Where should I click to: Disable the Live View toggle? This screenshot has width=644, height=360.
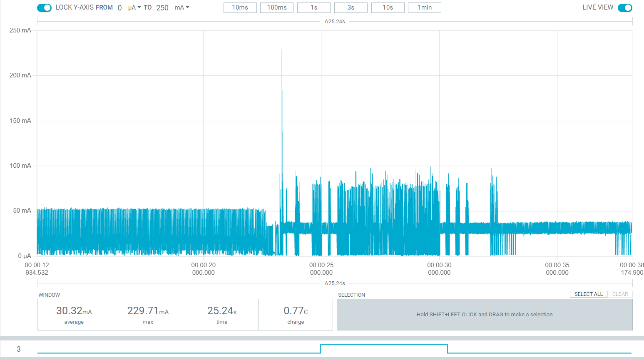point(625,7)
